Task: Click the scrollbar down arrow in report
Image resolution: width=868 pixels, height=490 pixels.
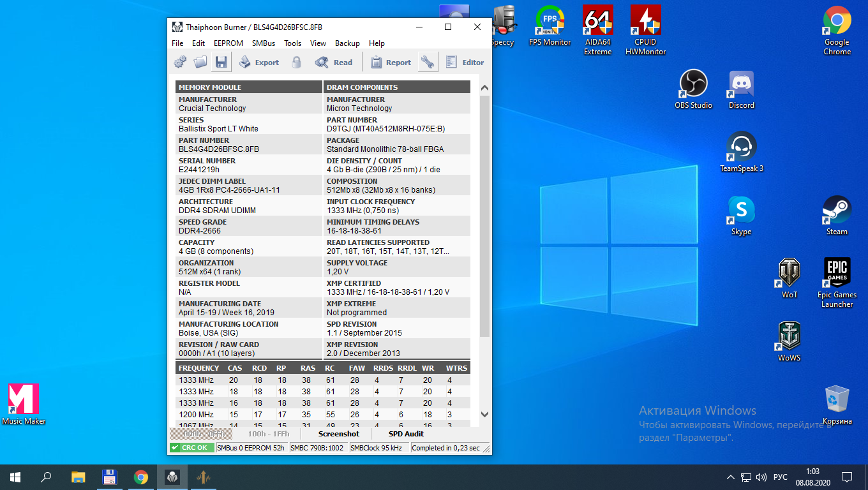Action: (x=484, y=414)
